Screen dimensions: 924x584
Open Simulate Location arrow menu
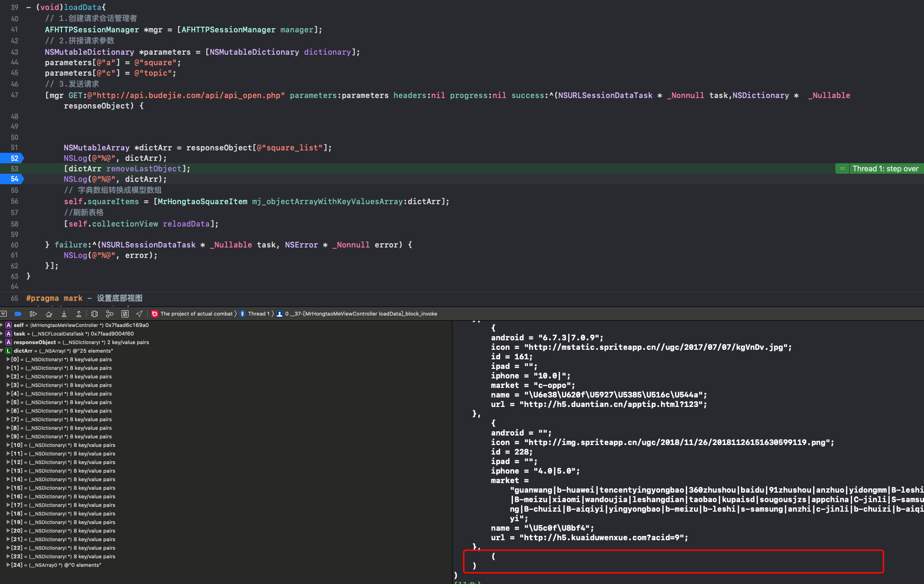[x=140, y=314]
